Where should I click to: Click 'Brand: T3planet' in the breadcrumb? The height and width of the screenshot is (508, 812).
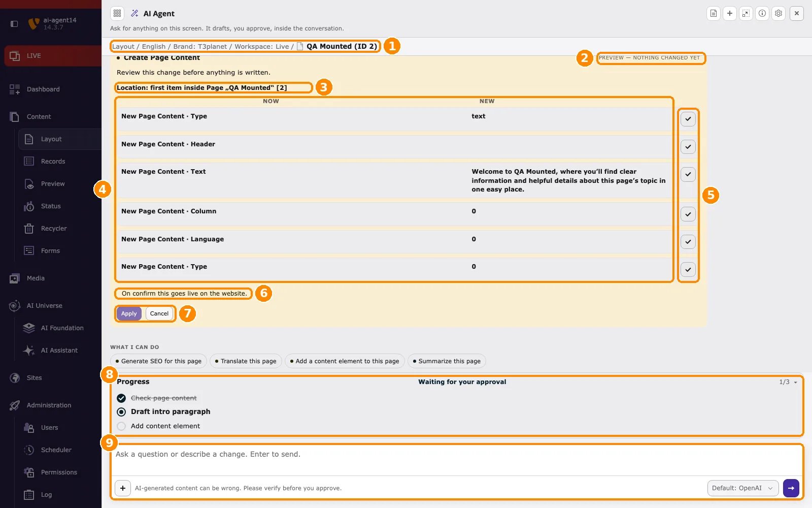[x=200, y=46]
